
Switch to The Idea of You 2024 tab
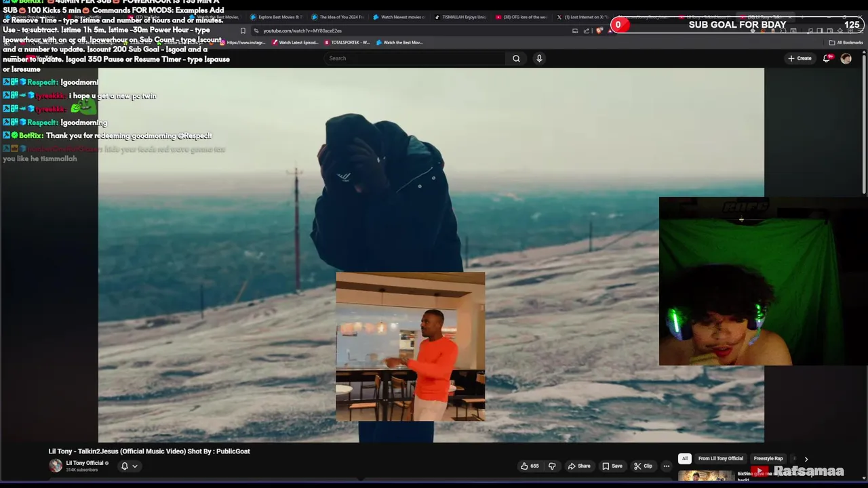(x=338, y=17)
